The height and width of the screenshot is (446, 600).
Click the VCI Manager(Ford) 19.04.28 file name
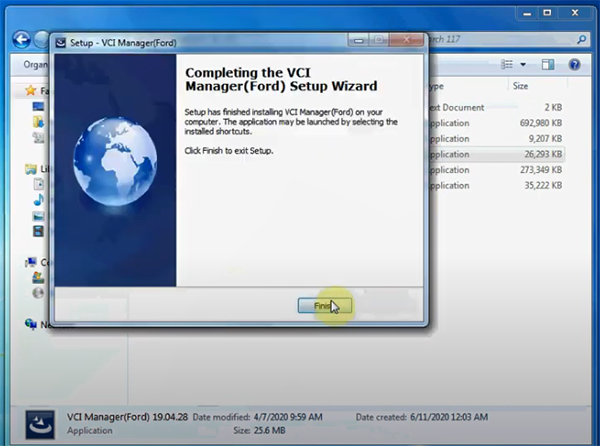pyautogui.click(x=127, y=417)
